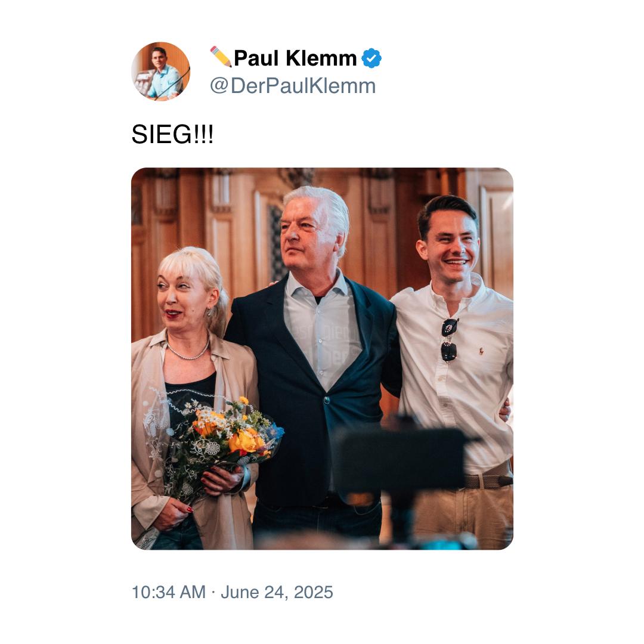Click the pencil emoji before the name
The height and width of the screenshot is (644, 644).
[220, 57]
